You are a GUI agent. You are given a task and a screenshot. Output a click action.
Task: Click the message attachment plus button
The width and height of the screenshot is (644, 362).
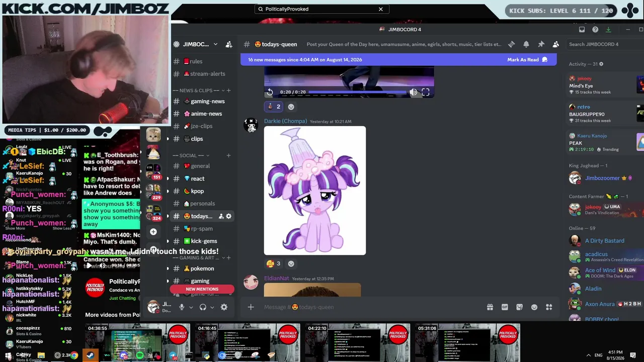251,307
